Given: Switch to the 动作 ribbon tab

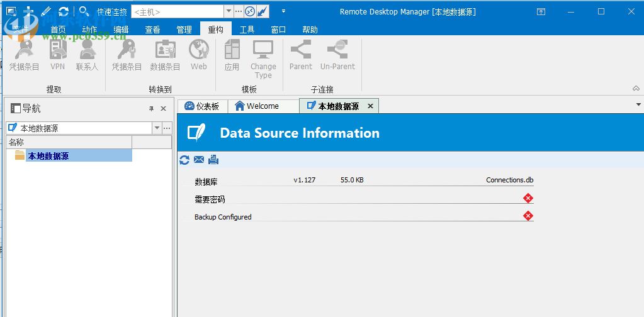Looking at the screenshot, I should click(89, 30).
